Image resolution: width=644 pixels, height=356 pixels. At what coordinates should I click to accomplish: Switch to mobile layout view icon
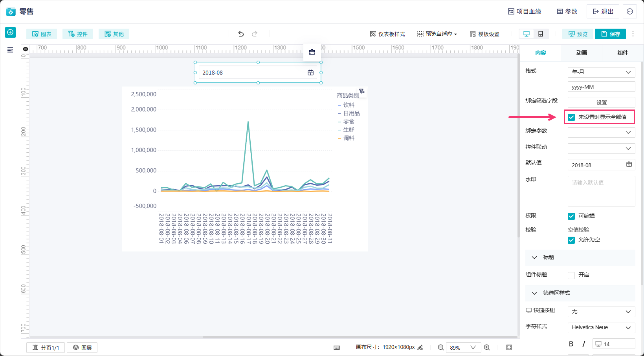point(541,34)
